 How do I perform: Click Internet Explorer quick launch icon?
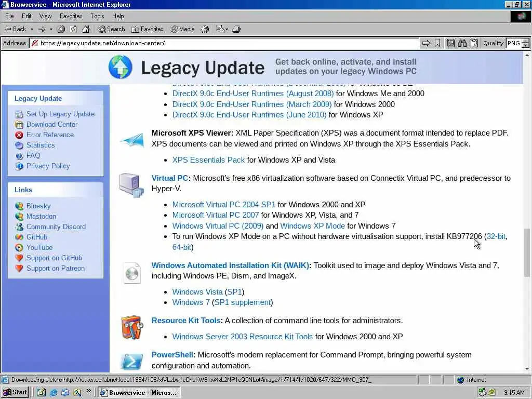(54, 393)
